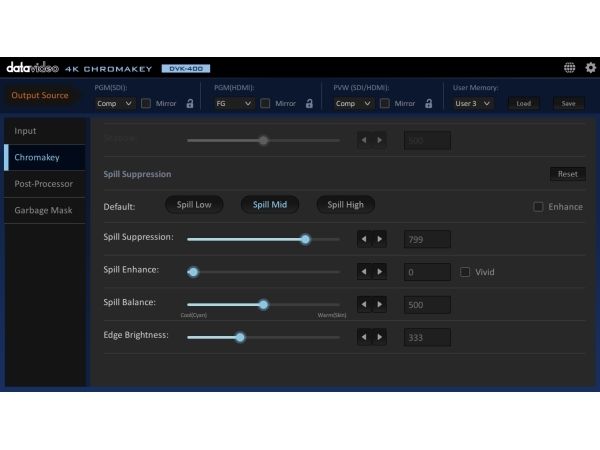Screen dimensions: 600x450
Task: Expand the User Memory dropdown
Action: (x=473, y=103)
